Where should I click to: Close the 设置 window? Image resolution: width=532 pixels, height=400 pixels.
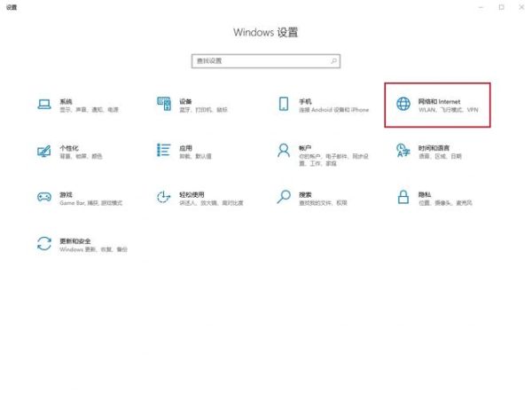(522, 7)
